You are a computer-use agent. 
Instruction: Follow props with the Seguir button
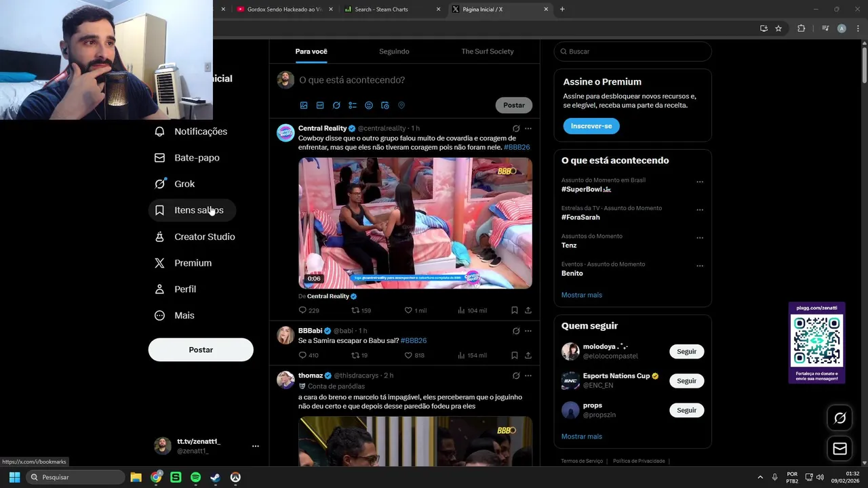pos(686,410)
